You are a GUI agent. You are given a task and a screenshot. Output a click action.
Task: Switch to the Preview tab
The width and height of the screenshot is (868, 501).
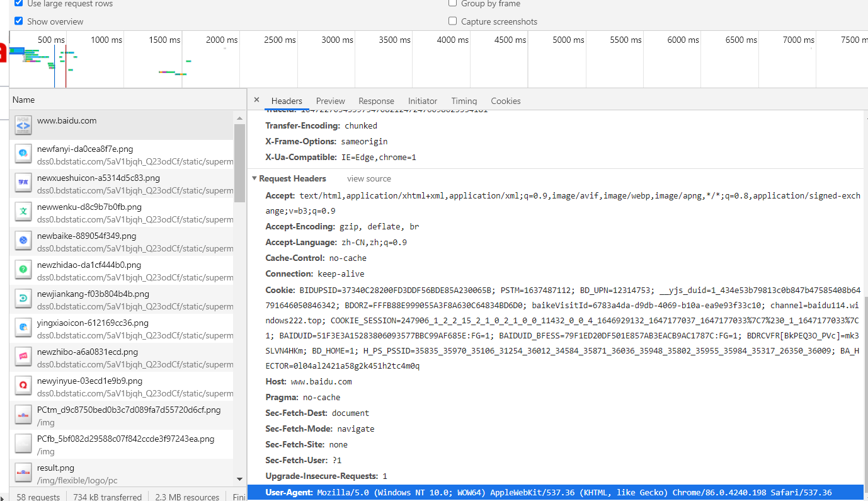[x=331, y=101]
